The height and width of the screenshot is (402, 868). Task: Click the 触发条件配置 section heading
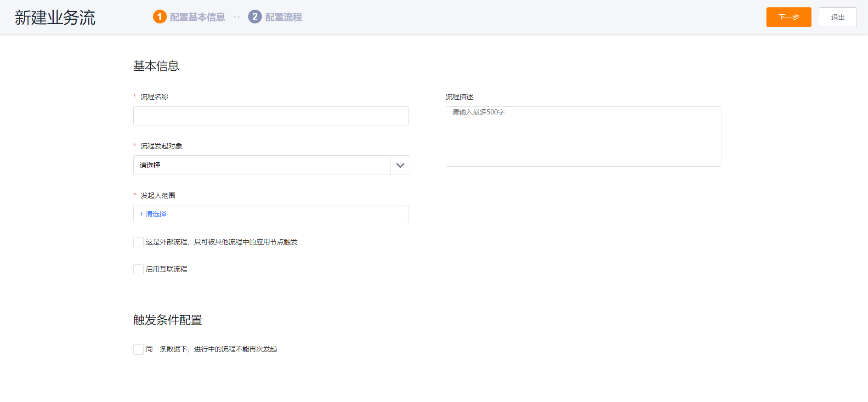(x=168, y=320)
